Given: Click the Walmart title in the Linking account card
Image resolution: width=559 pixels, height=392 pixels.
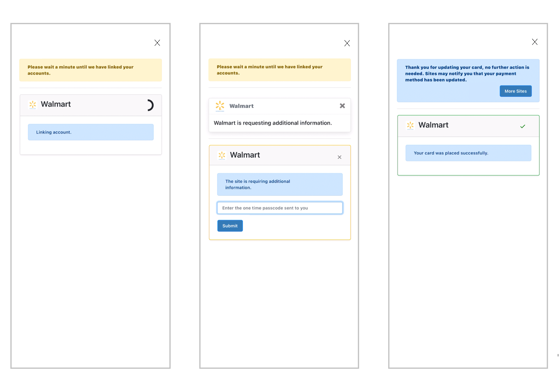Looking at the screenshot, I should click(x=56, y=104).
